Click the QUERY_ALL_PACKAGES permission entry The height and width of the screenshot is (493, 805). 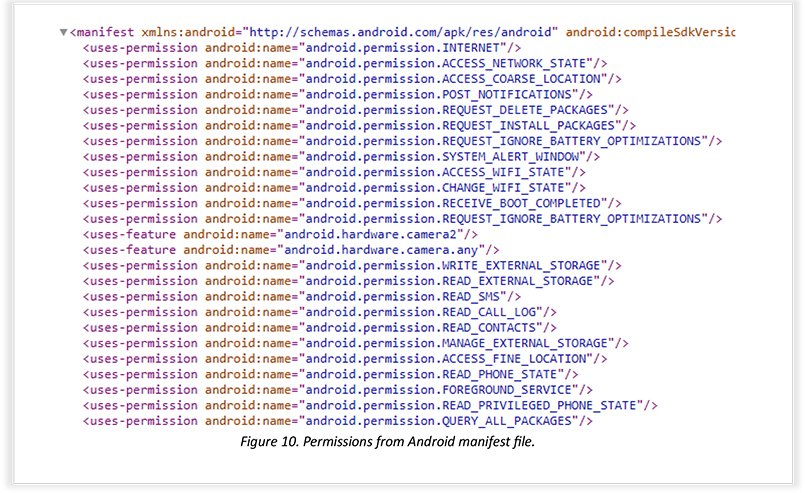(338, 421)
